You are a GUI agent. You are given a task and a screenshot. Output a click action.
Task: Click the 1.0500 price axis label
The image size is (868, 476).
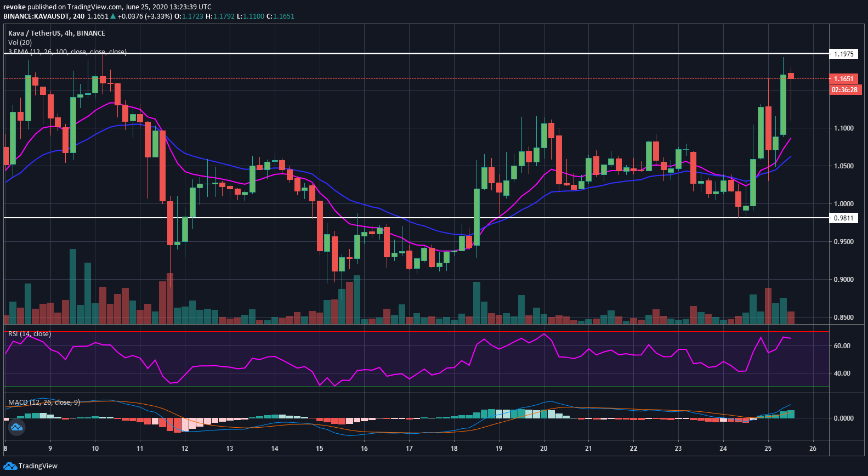pyautogui.click(x=844, y=166)
